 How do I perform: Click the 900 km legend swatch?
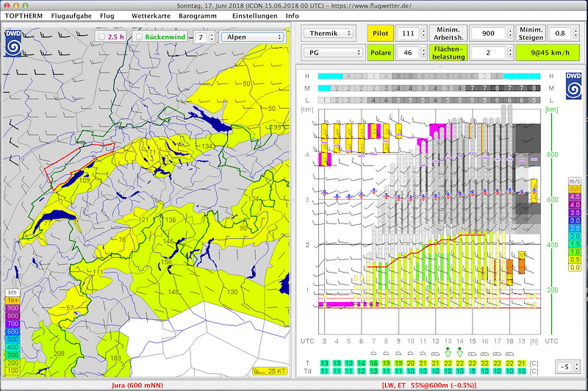[12, 308]
